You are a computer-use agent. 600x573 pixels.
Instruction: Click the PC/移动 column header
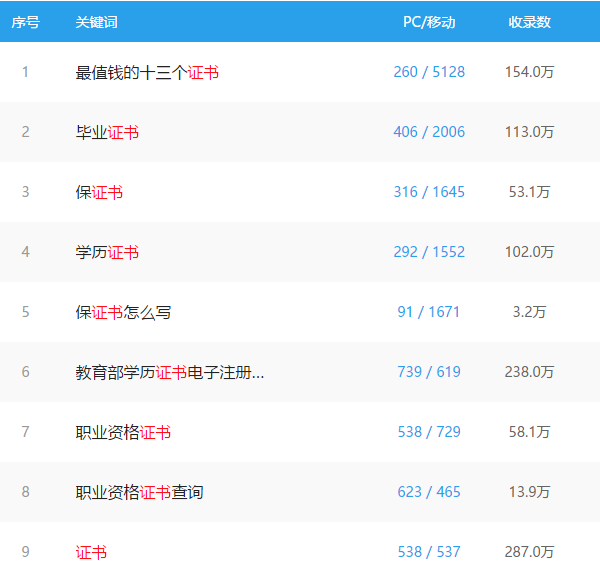(429, 22)
